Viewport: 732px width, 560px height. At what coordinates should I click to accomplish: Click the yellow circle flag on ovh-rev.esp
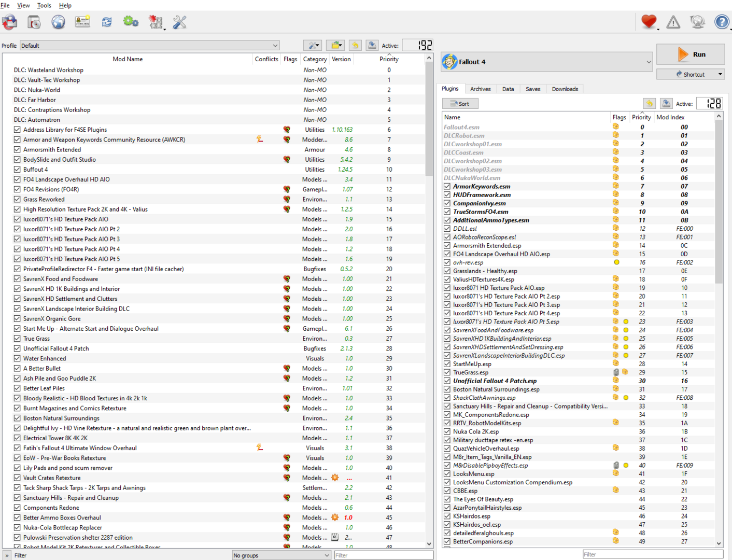[616, 262]
